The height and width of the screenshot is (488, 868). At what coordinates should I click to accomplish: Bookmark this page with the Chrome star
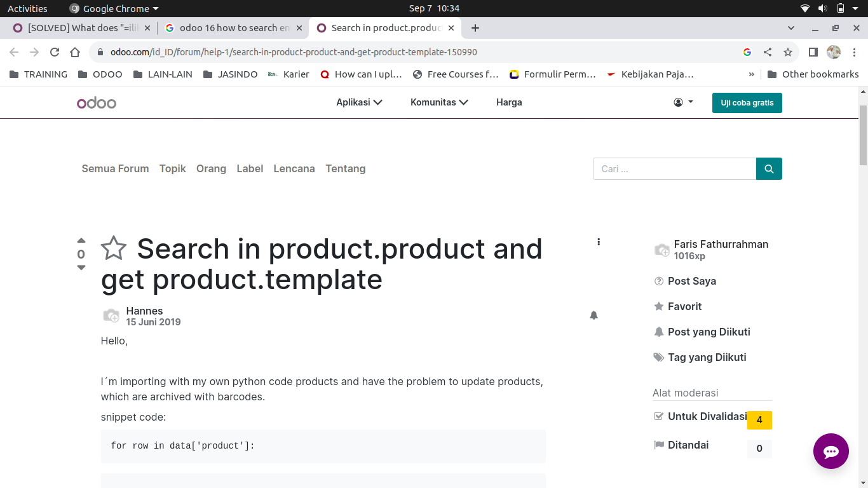[788, 52]
